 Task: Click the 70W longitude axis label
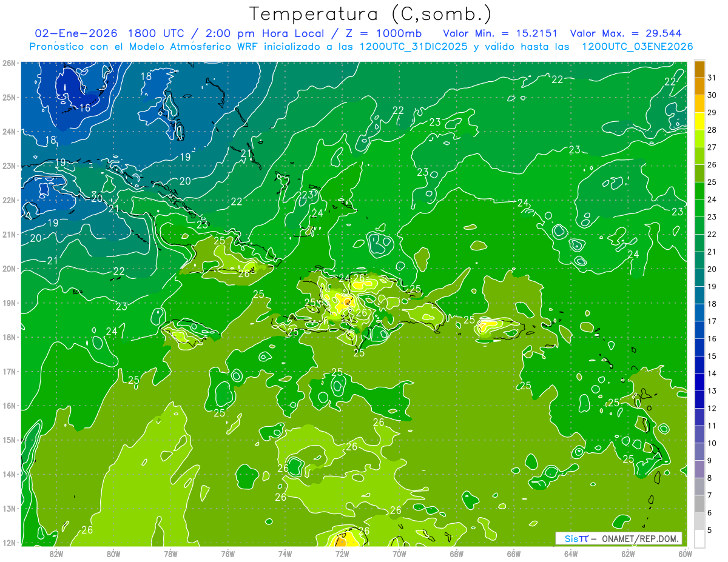[x=399, y=554]
